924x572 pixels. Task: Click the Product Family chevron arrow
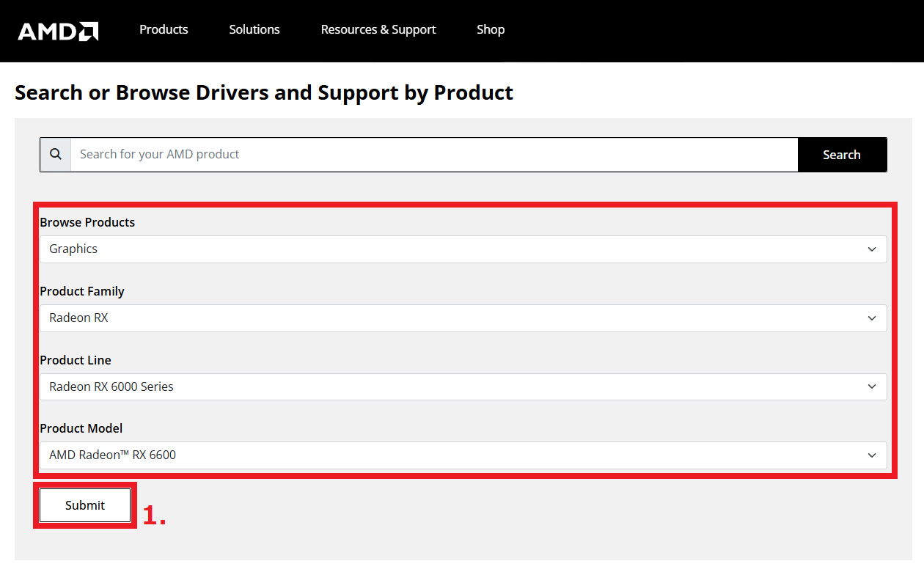[x=871, y=318]
